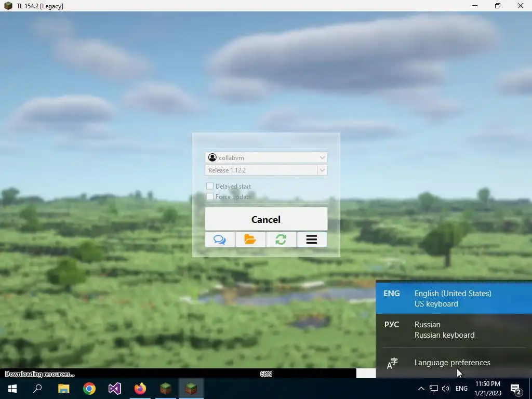Click the account avatar icon beside collabvm
532x399 pixels.
coord(212,157)
